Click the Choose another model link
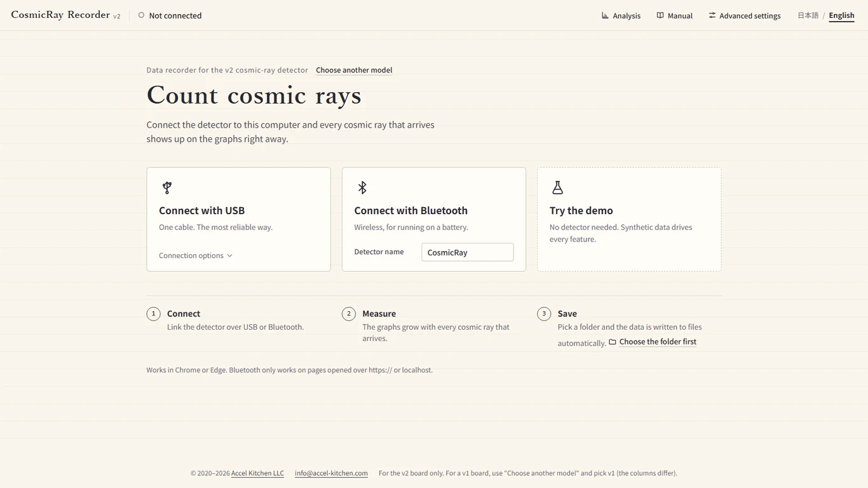 click(354, 70)
